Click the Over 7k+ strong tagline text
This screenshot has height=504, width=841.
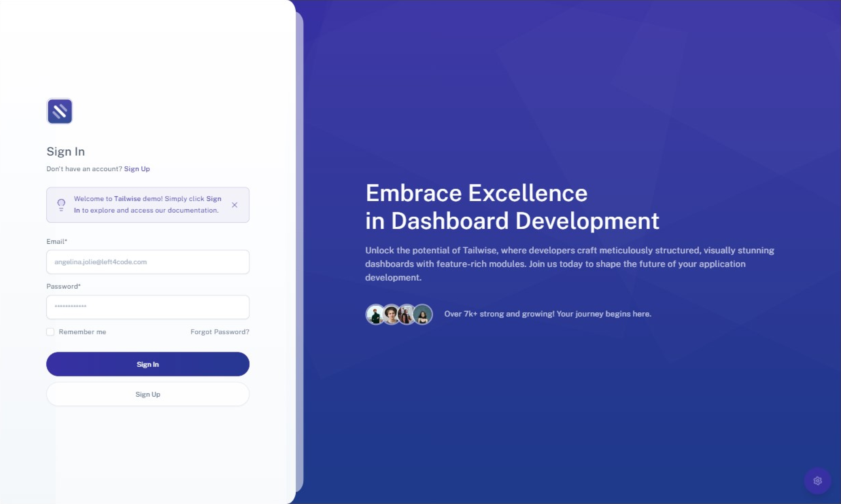coord(547,314)
